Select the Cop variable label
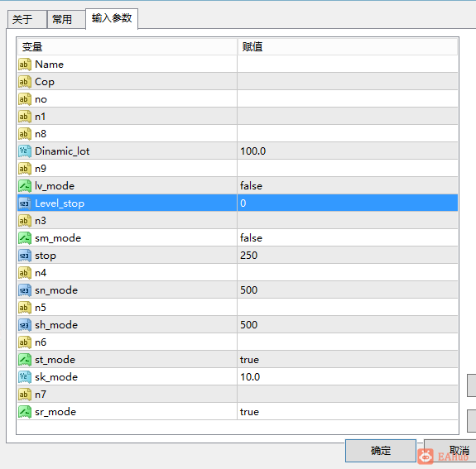This screenshot has width=476, height=469. point(45,82)
